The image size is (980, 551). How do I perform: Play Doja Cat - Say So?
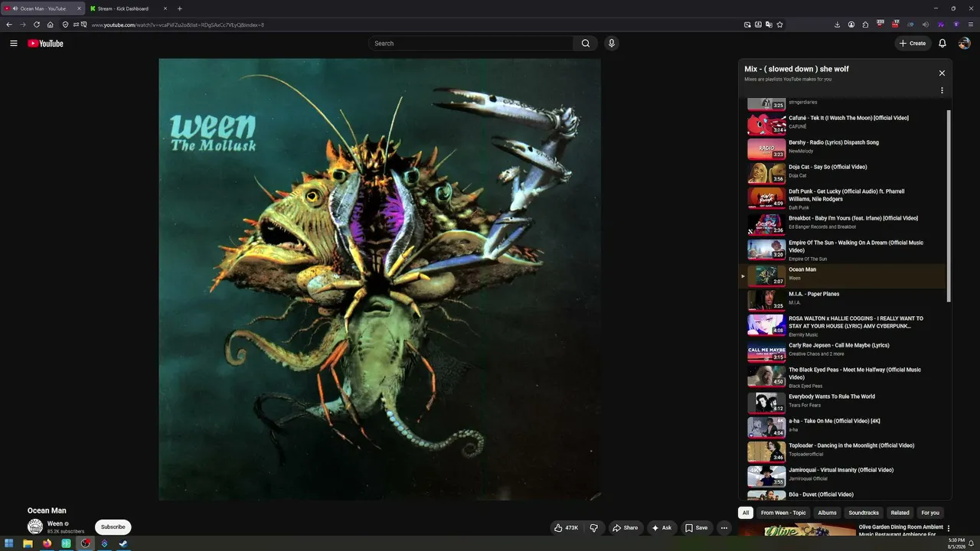pyautogui.click(x=843, y=172)
